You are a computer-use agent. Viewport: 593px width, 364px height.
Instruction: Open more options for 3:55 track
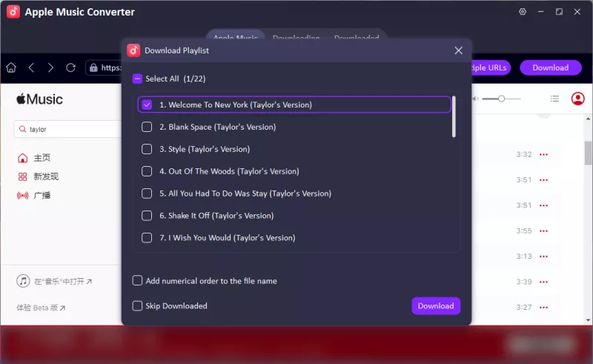point(543,231)
